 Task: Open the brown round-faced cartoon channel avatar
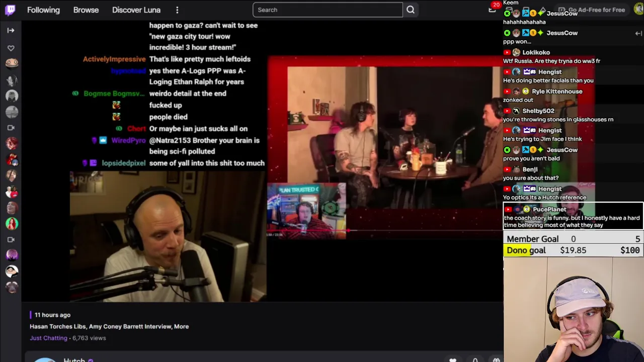click(12, 63)
